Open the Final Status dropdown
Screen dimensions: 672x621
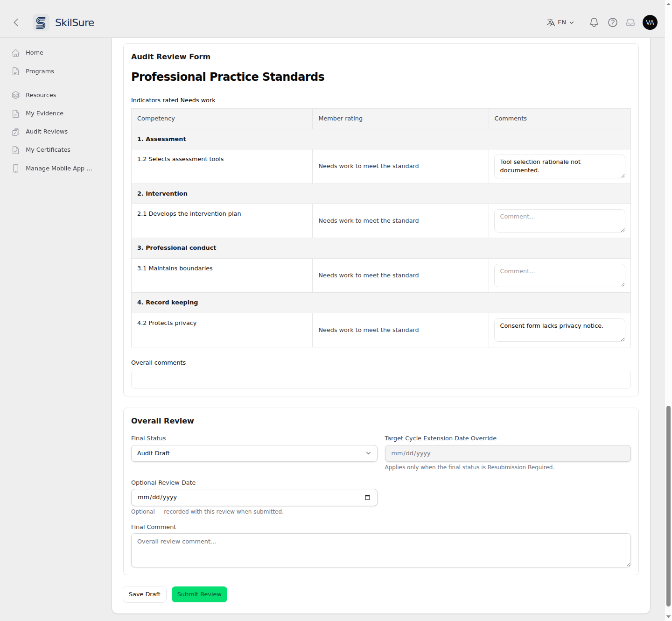254,453
